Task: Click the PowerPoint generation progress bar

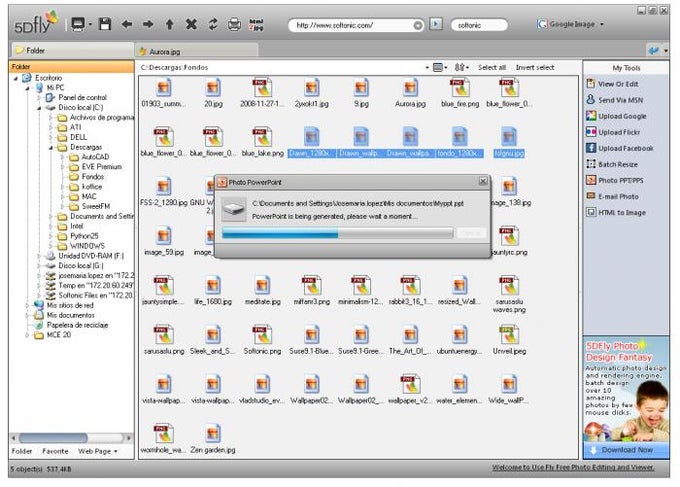Action: point(337,234)
